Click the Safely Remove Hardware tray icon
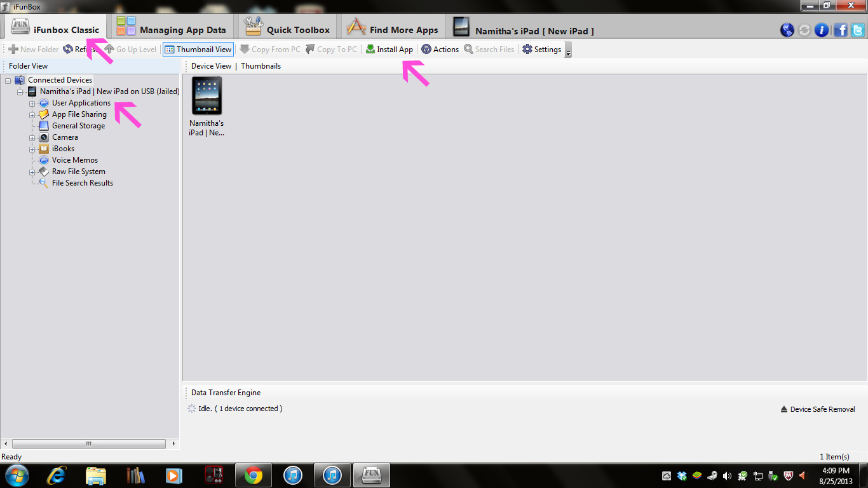868x488 pixels. (773, 475)
